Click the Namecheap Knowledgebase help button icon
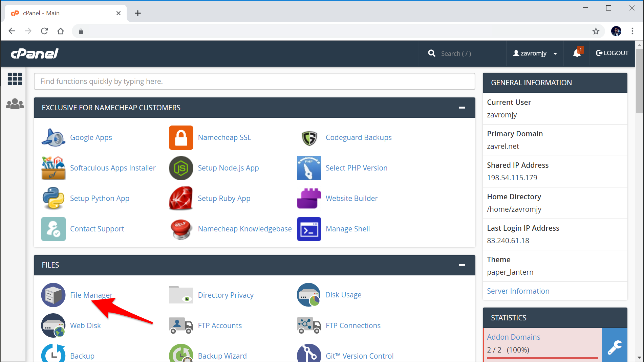The width and height of the screenshot is (644, 362). [x=181, y=229]
